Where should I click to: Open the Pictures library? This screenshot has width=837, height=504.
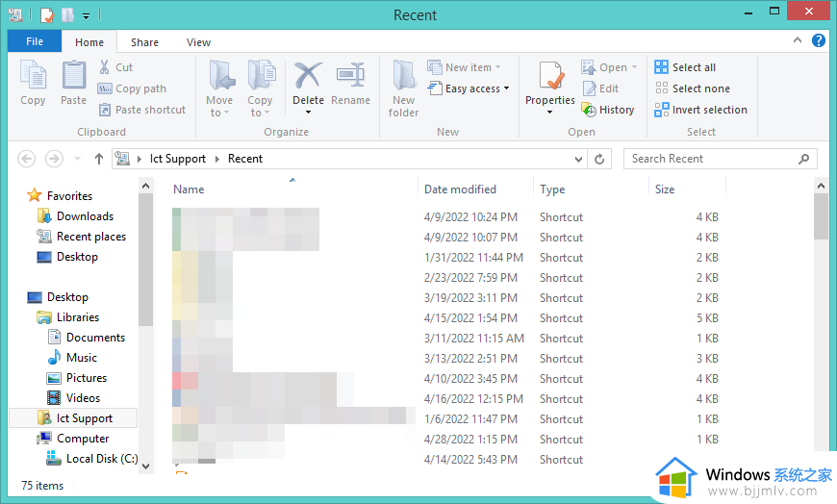tap(77, 378)
